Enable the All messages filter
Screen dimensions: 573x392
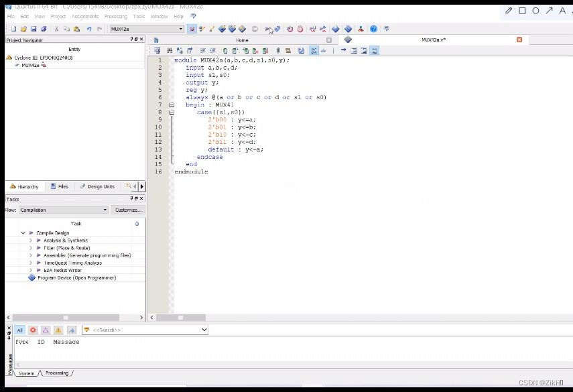pyautogui.click(x=19, y=330)
